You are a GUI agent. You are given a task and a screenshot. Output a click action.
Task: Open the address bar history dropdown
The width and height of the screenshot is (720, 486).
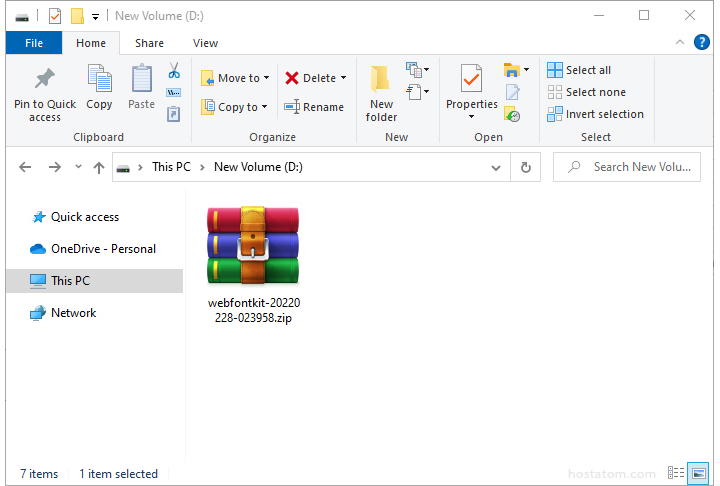click(498, 168)
